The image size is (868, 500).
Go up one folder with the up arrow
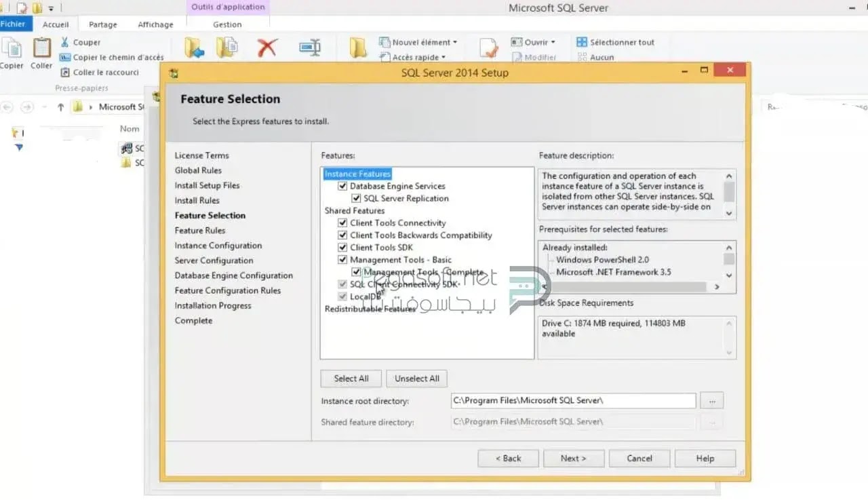pyautogui.click(x=61, y=107)
